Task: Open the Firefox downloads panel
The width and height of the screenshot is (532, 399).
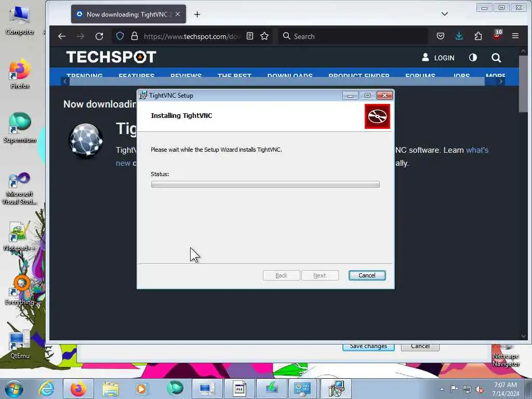Action: tap(459, 36)
